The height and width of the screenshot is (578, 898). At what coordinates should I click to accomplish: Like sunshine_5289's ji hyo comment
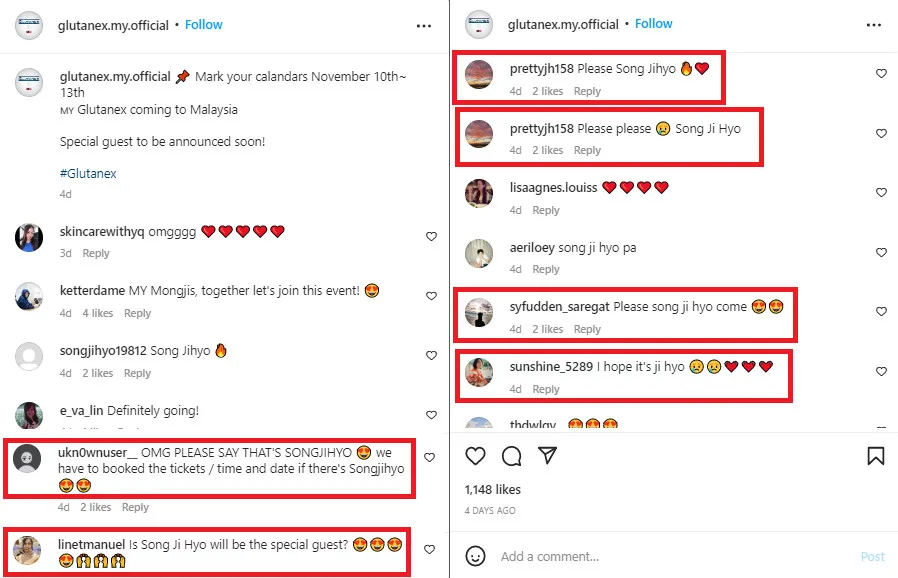881,372
